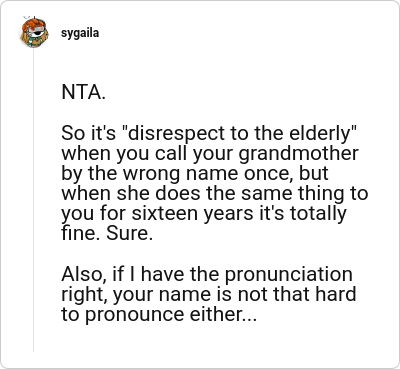Click the word "pronunciation" in the last paragraph
The width and height of the screenshot is (400, 369).
(x=289, y=275)
